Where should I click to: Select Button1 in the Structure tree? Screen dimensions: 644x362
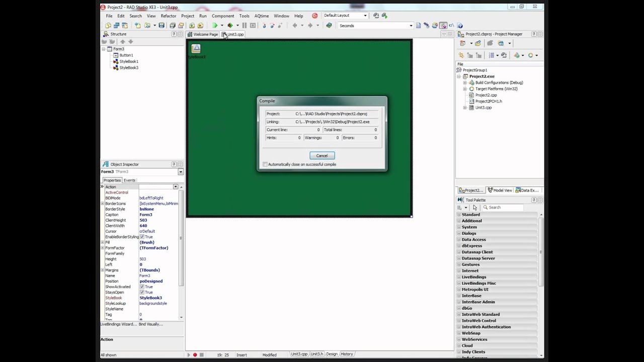pos(126,55)
